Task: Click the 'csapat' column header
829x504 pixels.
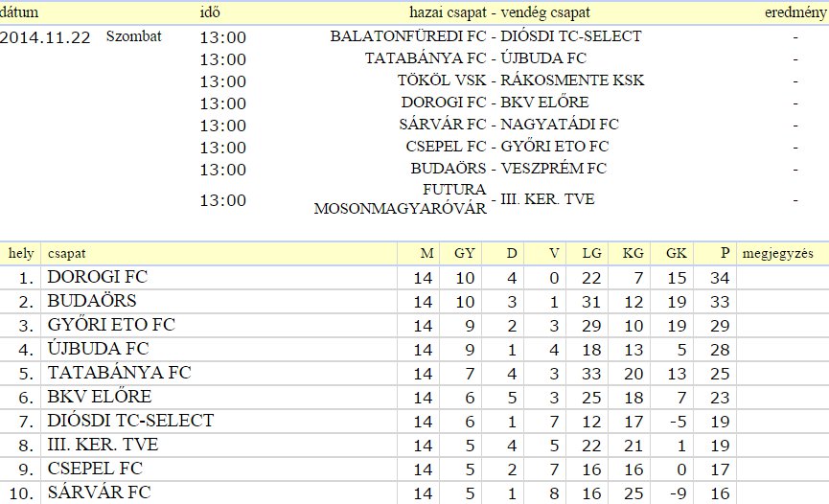Action: (67, 253)
